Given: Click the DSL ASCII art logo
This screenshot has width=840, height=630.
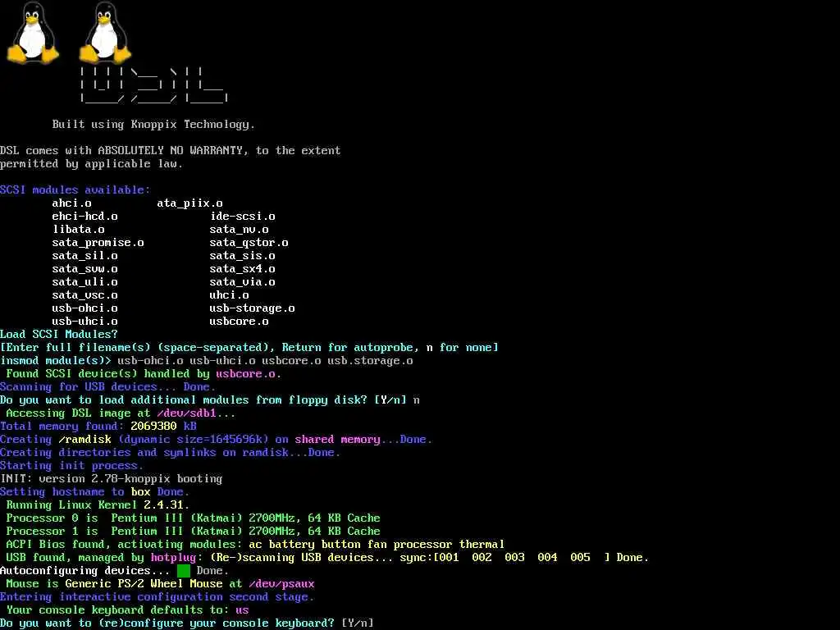Looking at the screenshot, I should [154, 84].
